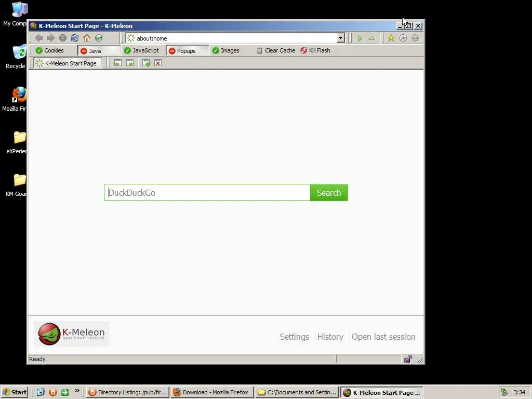Open bookmarks with the star icon
The image size is (532, 399).
[391, 38]
